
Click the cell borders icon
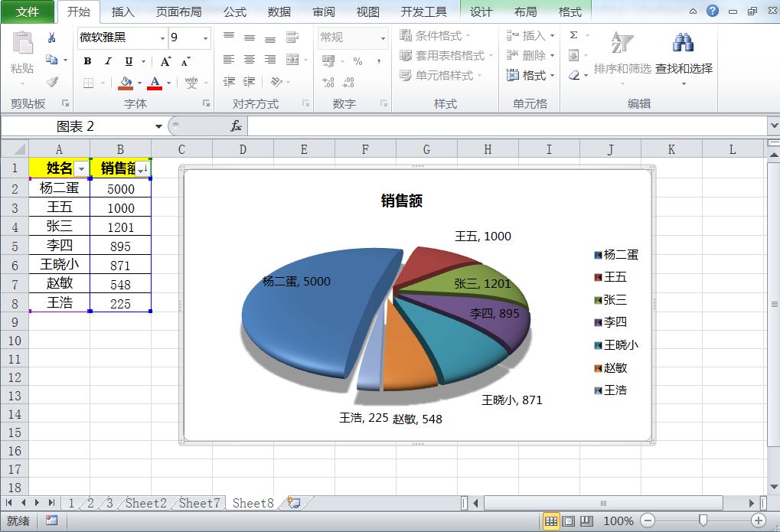pyautogui.click(x=88, y=83)
